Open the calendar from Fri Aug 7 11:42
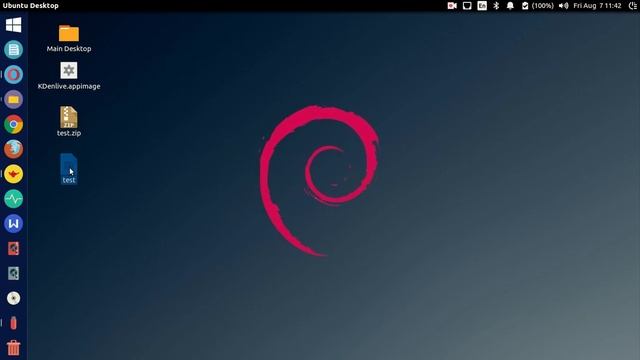 point(597,6)
